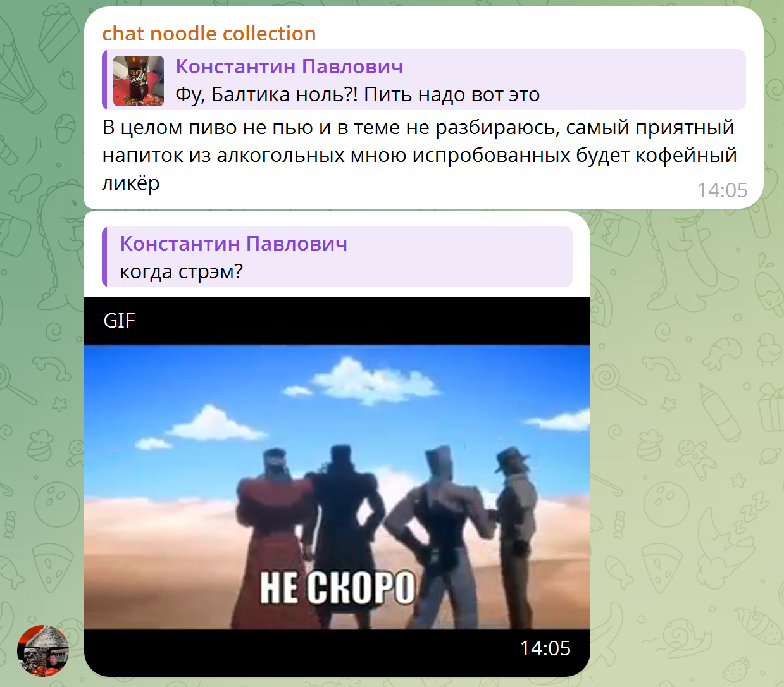Click the 14:05 timestamp on the text message
The height and width of the screenshot is (687, 784).
tap(722, 190)
